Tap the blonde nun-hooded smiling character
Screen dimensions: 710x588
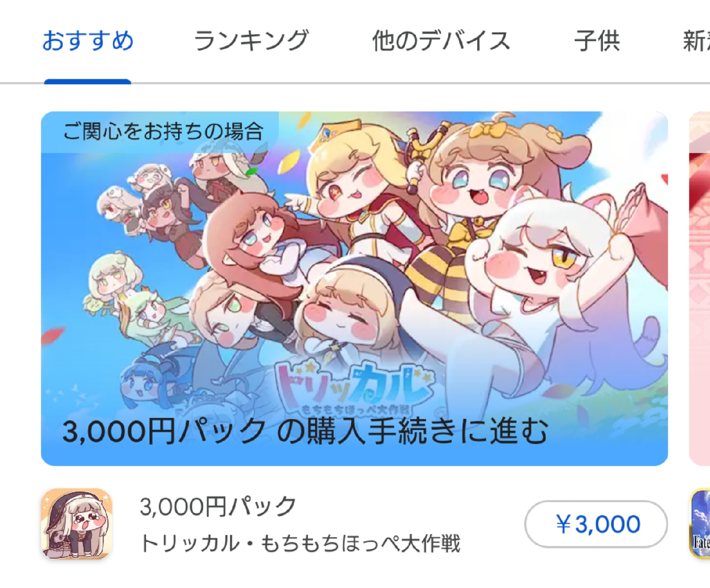(x=349, y=304)
